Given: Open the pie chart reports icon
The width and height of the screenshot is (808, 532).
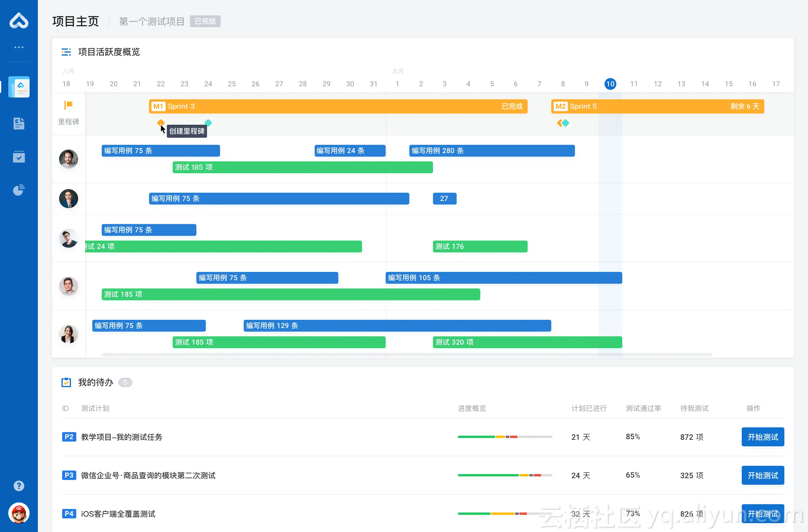Looking at the screenshot, I should pyautogui.click(x=19, y=190).
